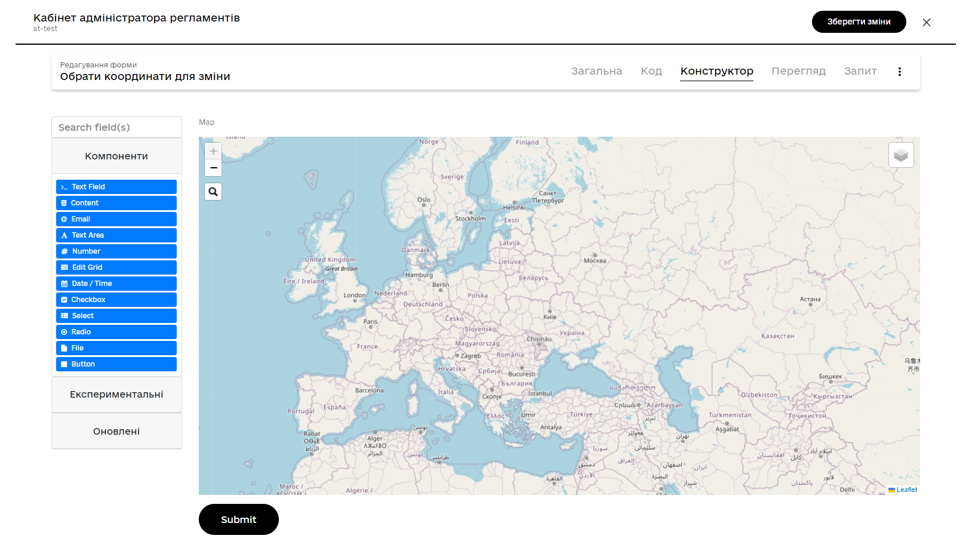972x560 pixels.
Task: Select the Number component
Action: click(116, 251)
